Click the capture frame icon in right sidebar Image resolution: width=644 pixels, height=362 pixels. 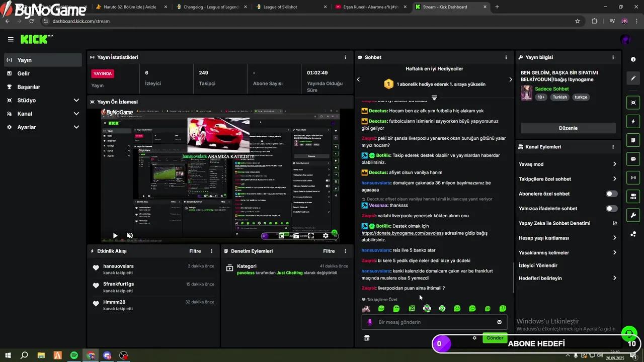point(633,103)
